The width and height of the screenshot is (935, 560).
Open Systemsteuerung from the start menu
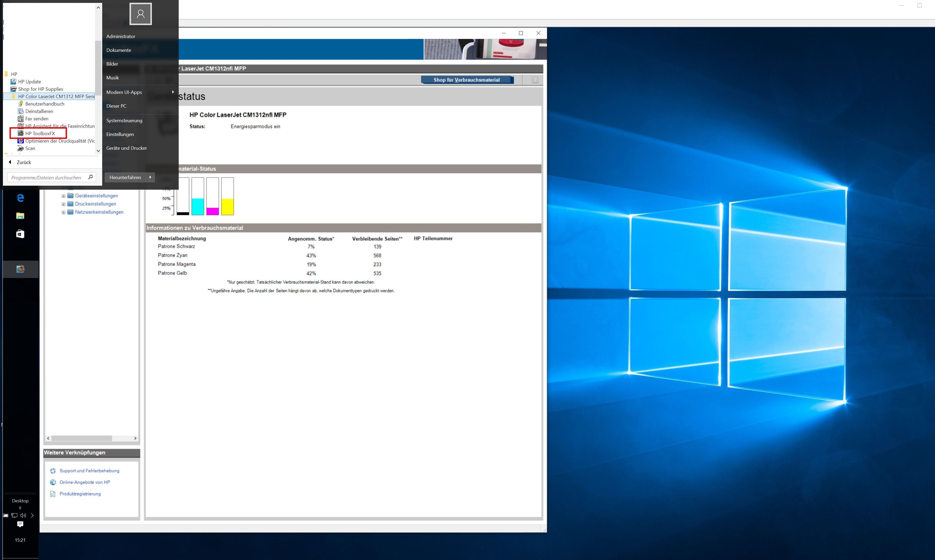tap(124, 120)
